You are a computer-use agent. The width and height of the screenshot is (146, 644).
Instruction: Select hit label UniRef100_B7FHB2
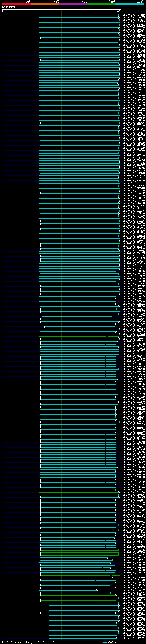(133, 25)
